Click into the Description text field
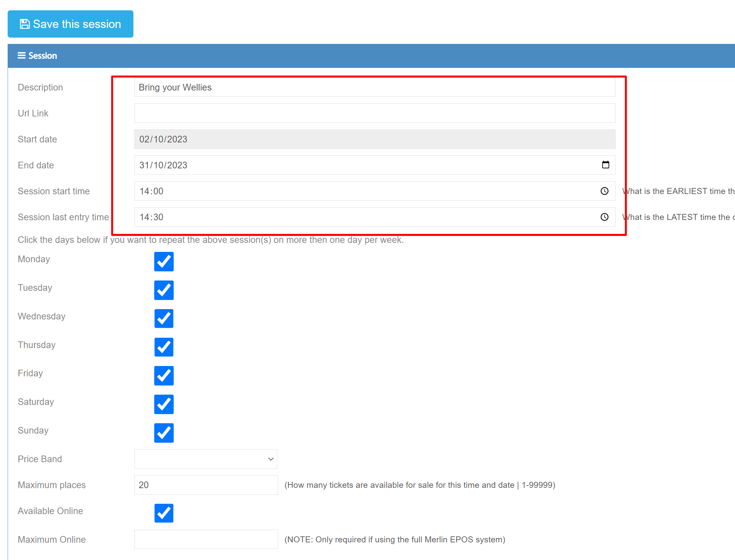Screen dimensions: 735x560 coord(374,87)
